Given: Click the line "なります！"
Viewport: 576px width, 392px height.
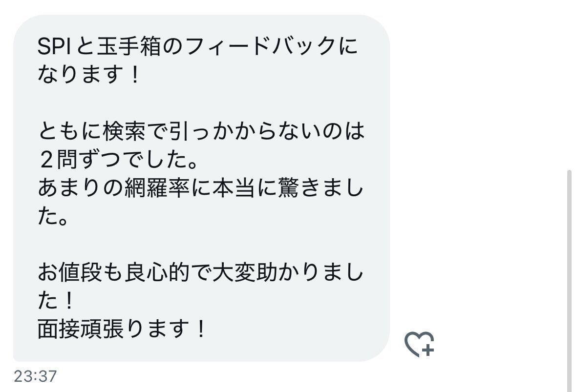Looking at the screenshot, I should coord(88,75).
